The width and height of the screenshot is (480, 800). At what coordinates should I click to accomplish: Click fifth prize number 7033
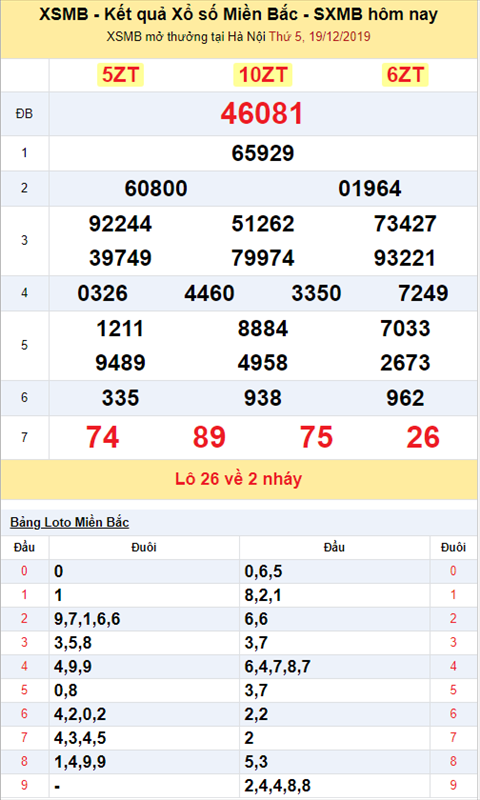[405, 329]
